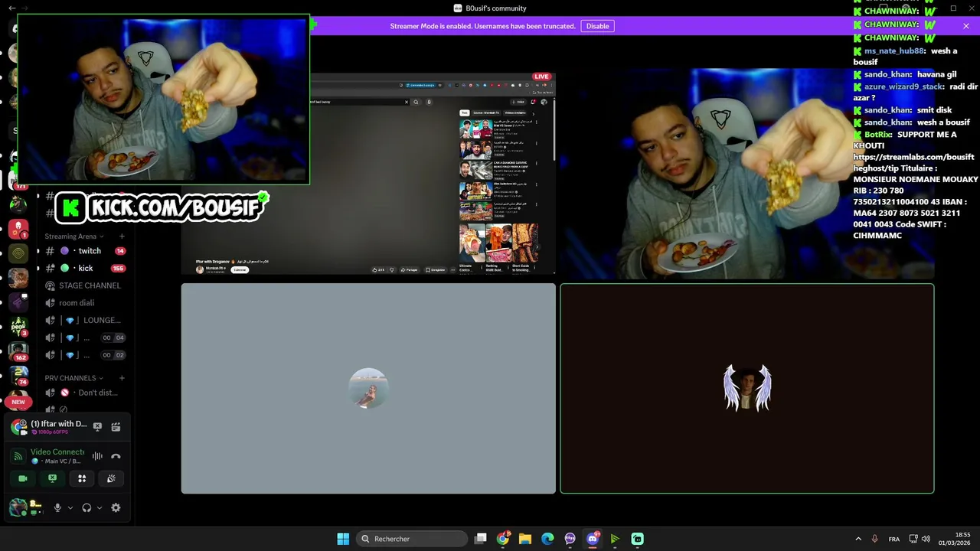Add a channel to PRV CHANNELS
The image size is (980, 551).
(x=122, y=378)
